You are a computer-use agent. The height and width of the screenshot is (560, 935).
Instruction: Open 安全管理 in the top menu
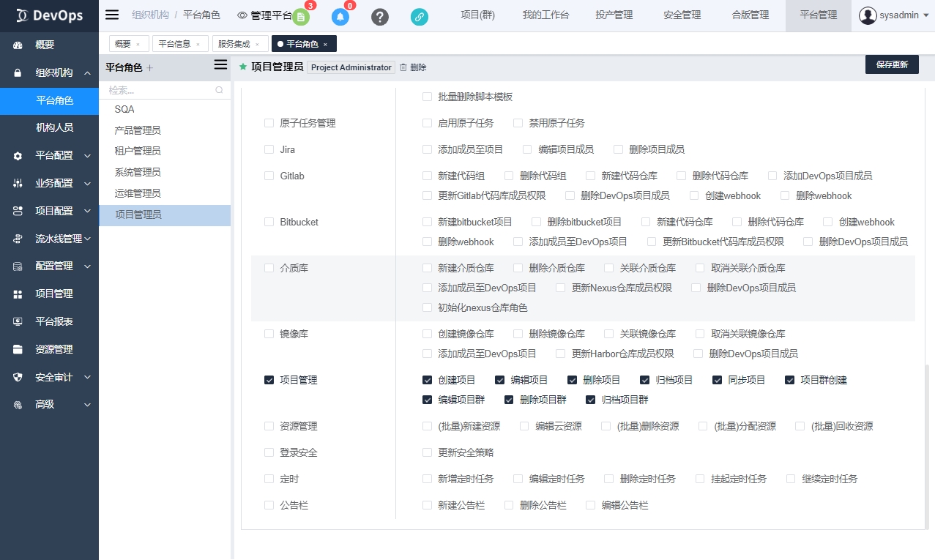tap(682, 15)
